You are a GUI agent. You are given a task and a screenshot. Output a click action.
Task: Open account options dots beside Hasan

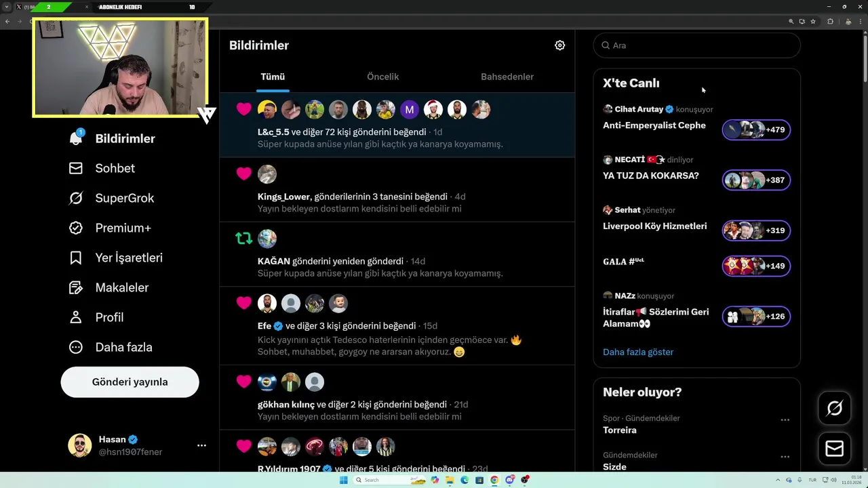coord(201,445)
